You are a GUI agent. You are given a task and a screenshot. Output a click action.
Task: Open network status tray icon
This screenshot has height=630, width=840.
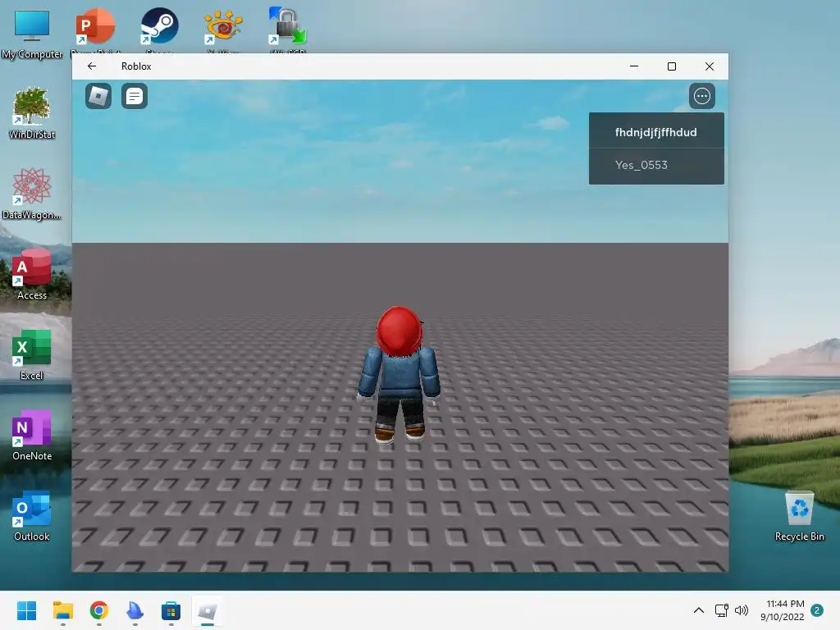pyautogui.click(x=721, y=610)
